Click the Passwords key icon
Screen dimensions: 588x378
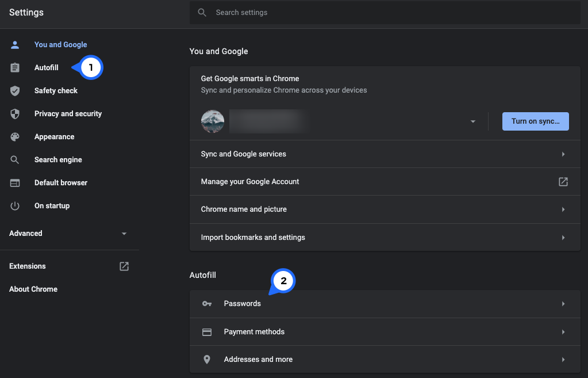tap(207, 304)
